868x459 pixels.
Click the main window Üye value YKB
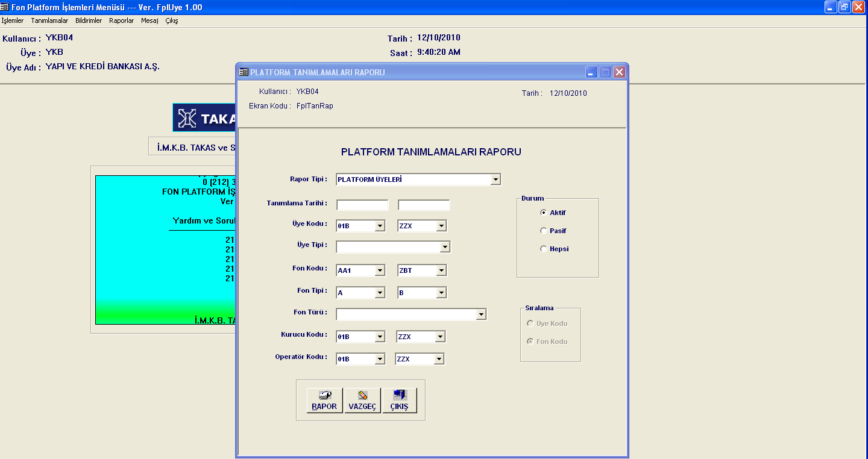coord(54,52)
